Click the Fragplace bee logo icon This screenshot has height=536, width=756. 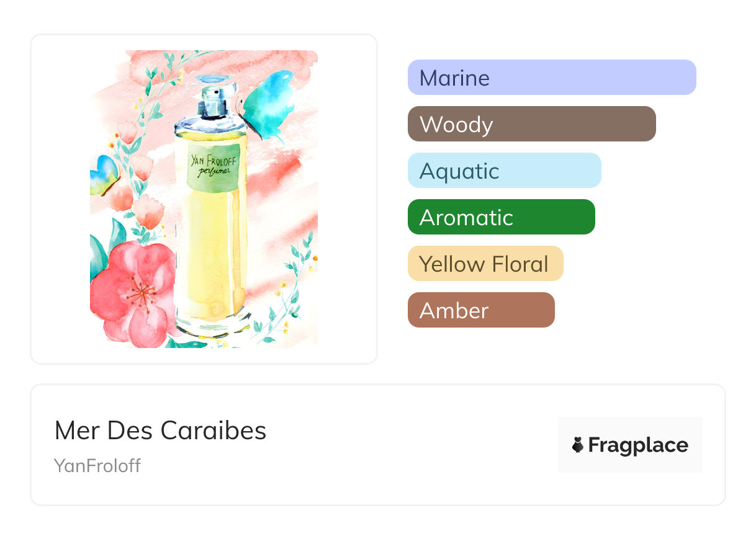pos(578,445)
